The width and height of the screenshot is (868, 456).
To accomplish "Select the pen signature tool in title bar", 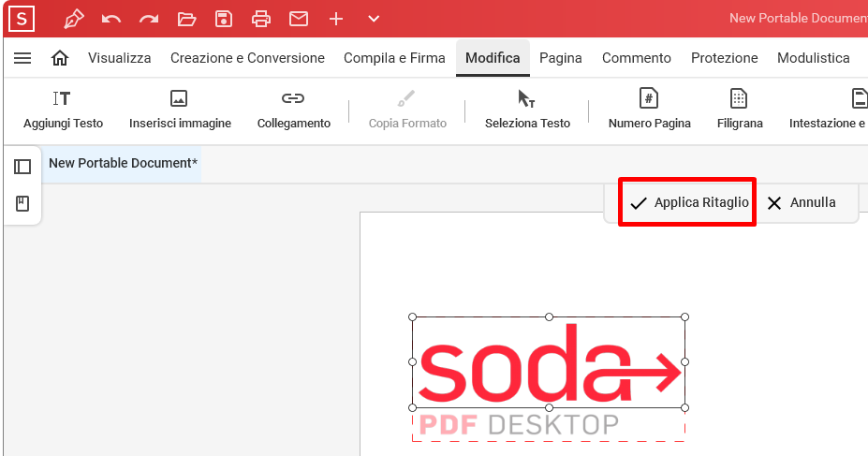I will click(74, 19).
